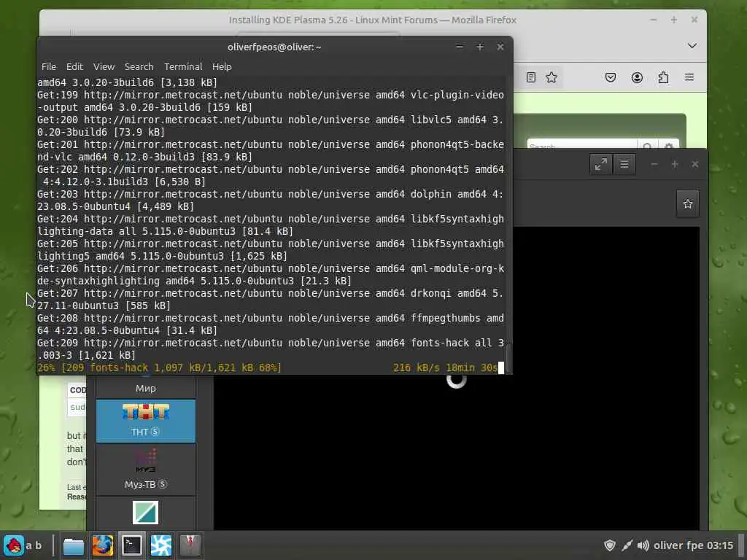Viewport: 747px width, 560px height.
Task: Open the Firefox extensions puzzle icon
Action: point(663,77)
